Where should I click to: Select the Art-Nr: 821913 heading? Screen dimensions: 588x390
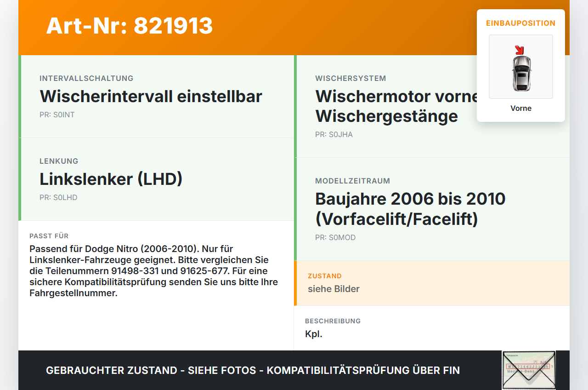tap(130, 26)
